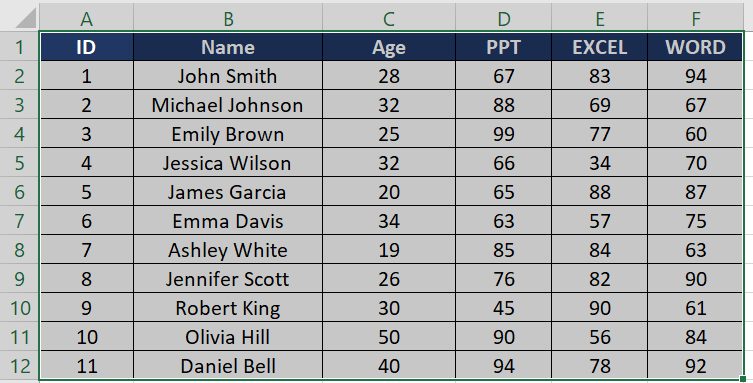Click the Name header cell
Viewport: 753px width, 383px height.
(x=228, y=47)
